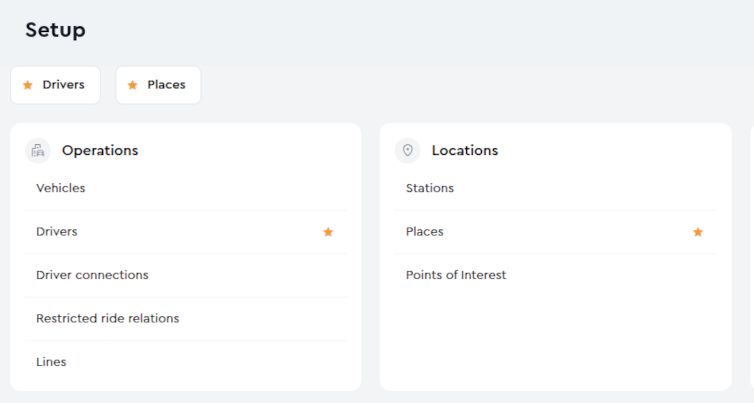The image size is (754, 403).
Task: Select the Locations card heading
Action: [x=465, y=151]
